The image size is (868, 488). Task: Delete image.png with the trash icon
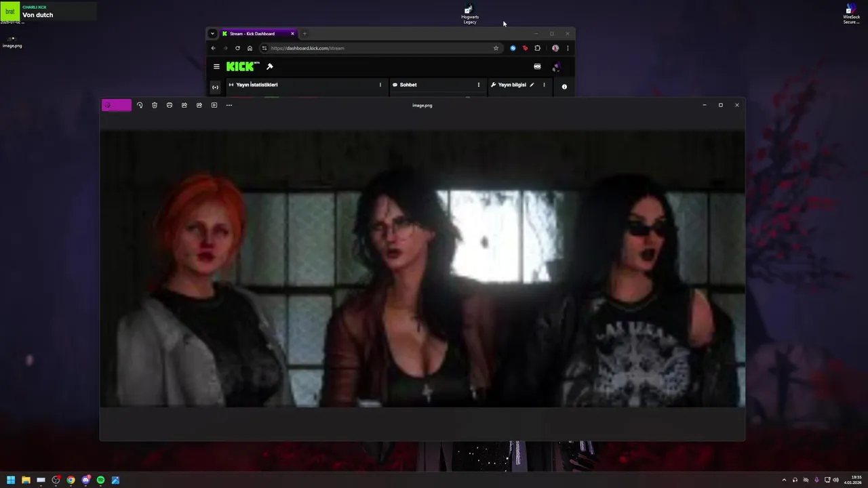[x=155, y=105]
